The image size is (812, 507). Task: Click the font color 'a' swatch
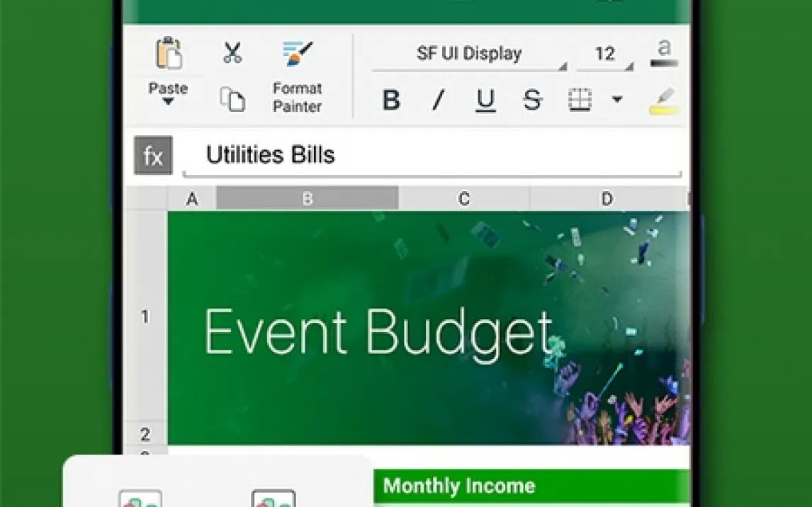[x=664, y=53]
